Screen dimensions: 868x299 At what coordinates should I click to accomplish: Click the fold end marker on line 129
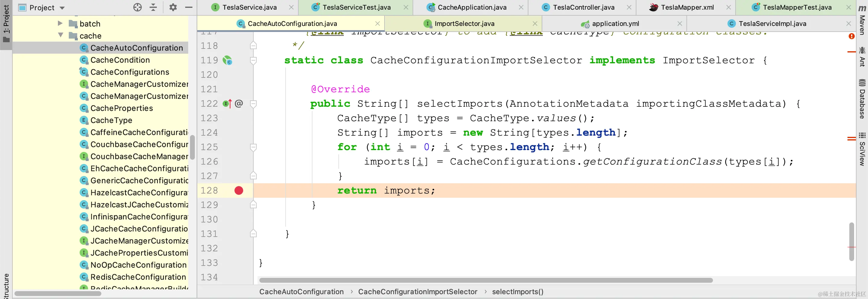253,205
